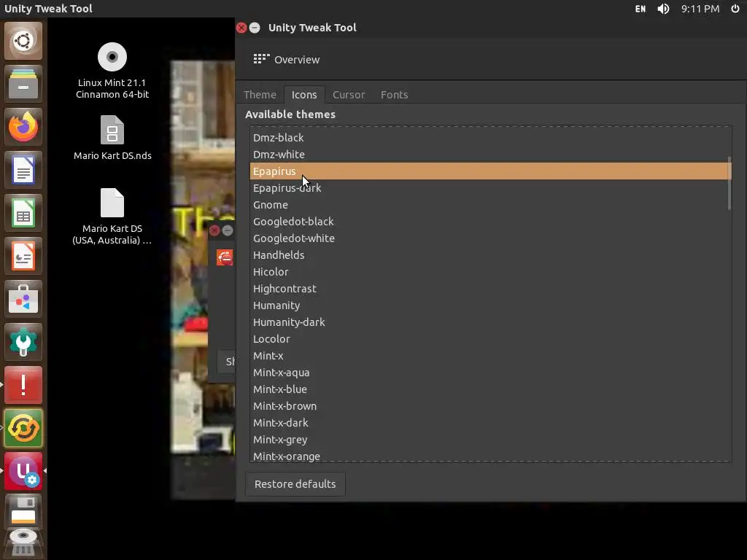Select the Epapirus theme row

(490, 171)
